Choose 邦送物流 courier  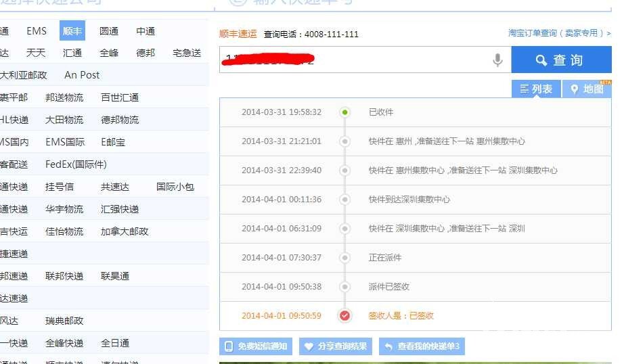click(64, 97)
